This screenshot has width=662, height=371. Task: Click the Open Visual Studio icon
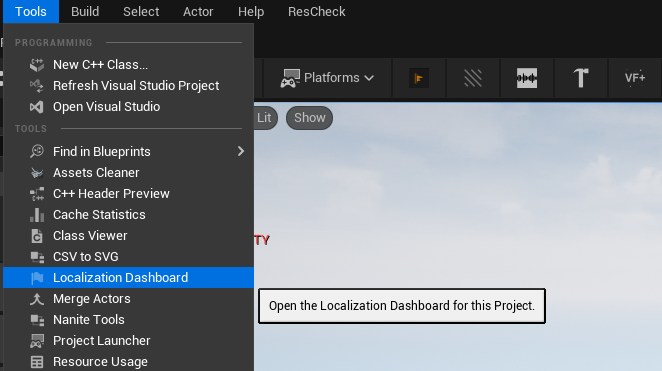click(37, 107)
